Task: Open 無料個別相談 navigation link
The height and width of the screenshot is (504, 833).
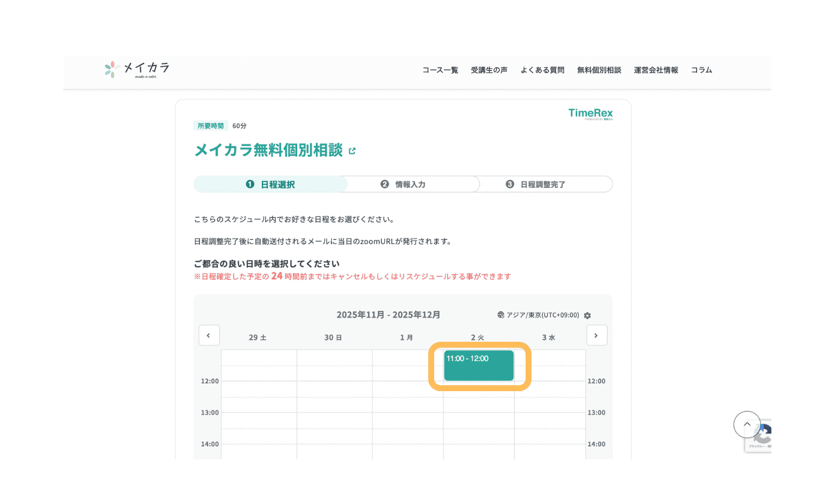Action: (x=599, y=70)
